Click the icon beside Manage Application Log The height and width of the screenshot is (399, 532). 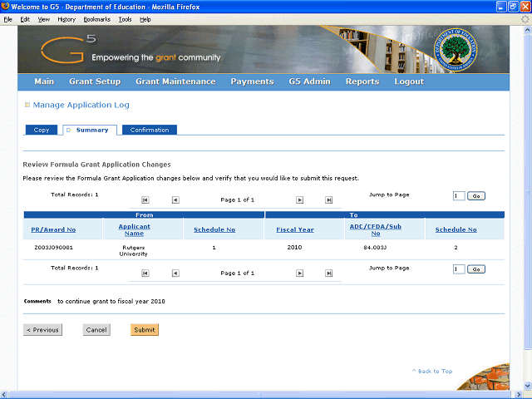(27, 105)
